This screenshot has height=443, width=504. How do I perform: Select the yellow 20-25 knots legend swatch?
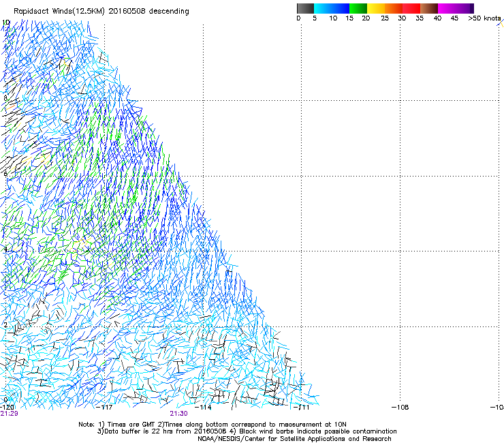coord(376,8)
